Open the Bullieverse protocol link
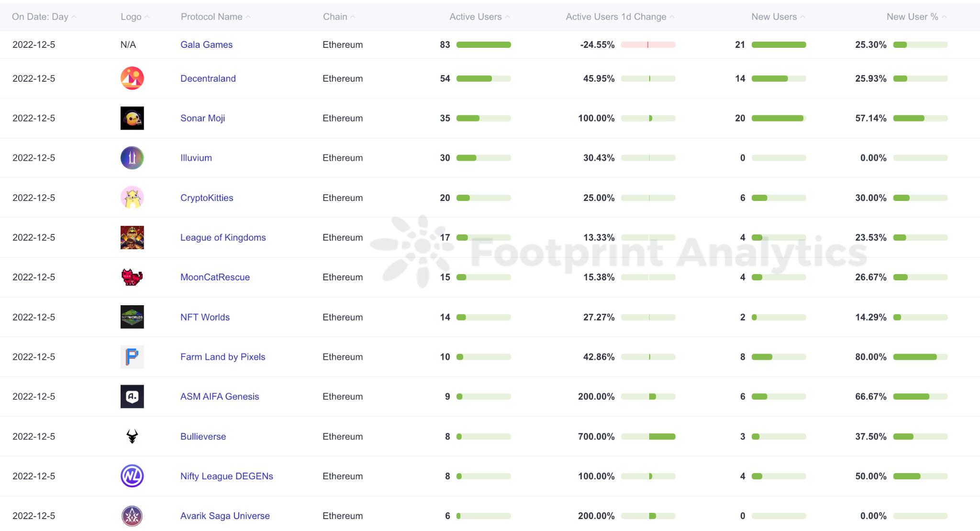 point(203,436)
